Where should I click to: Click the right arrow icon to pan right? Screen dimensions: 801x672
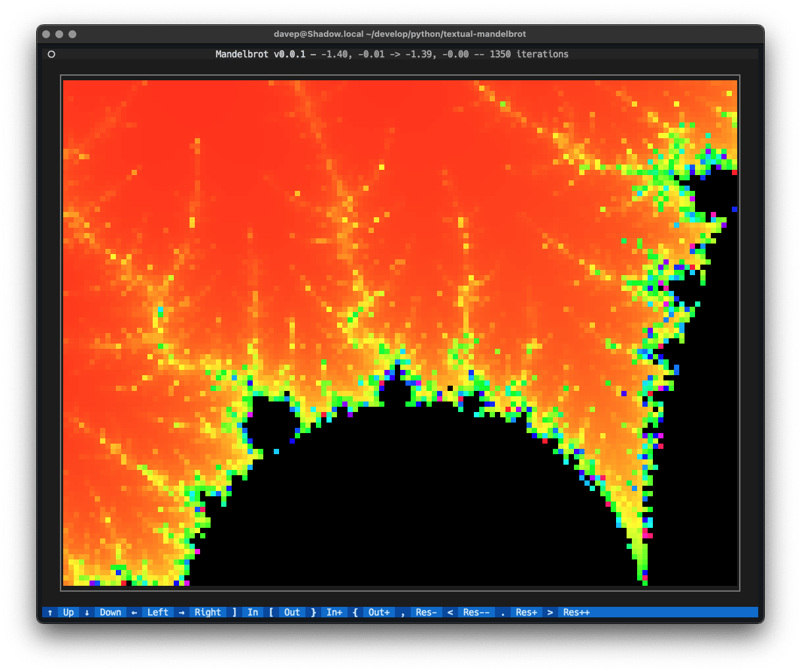coord(180,612)
